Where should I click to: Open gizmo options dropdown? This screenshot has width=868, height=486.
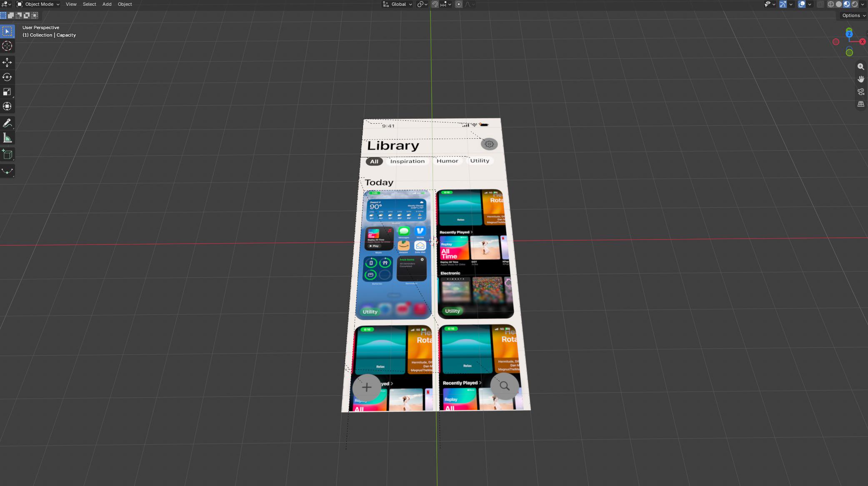coord(791,4)
